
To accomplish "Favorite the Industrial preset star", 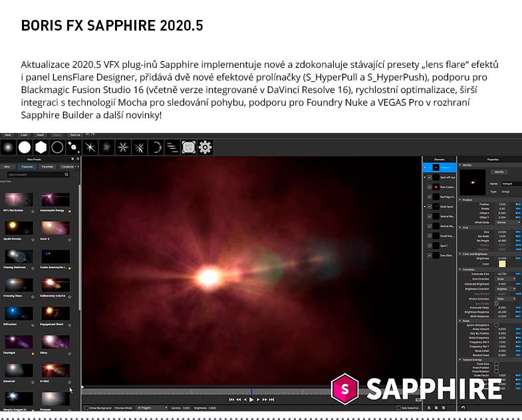I will (33, 382).
